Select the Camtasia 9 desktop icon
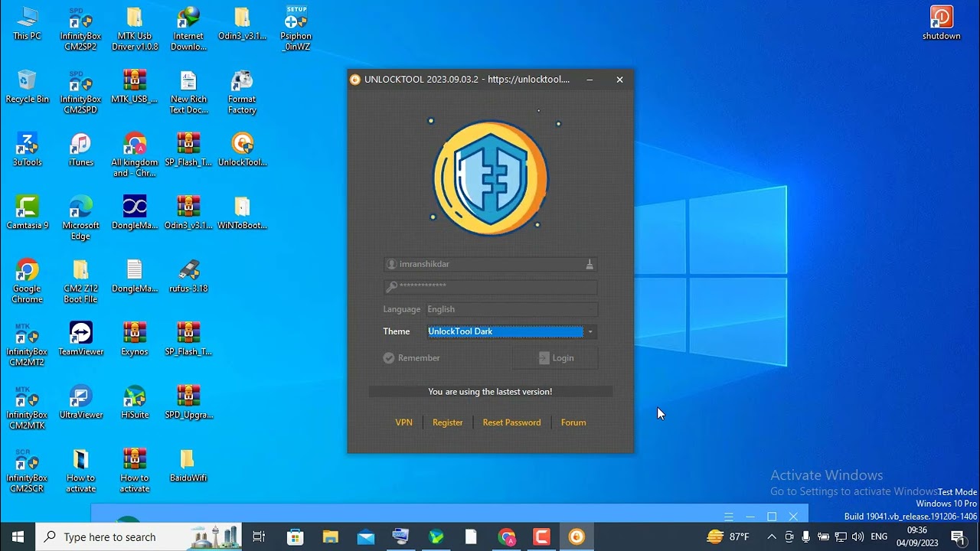 tap(27, 212)
